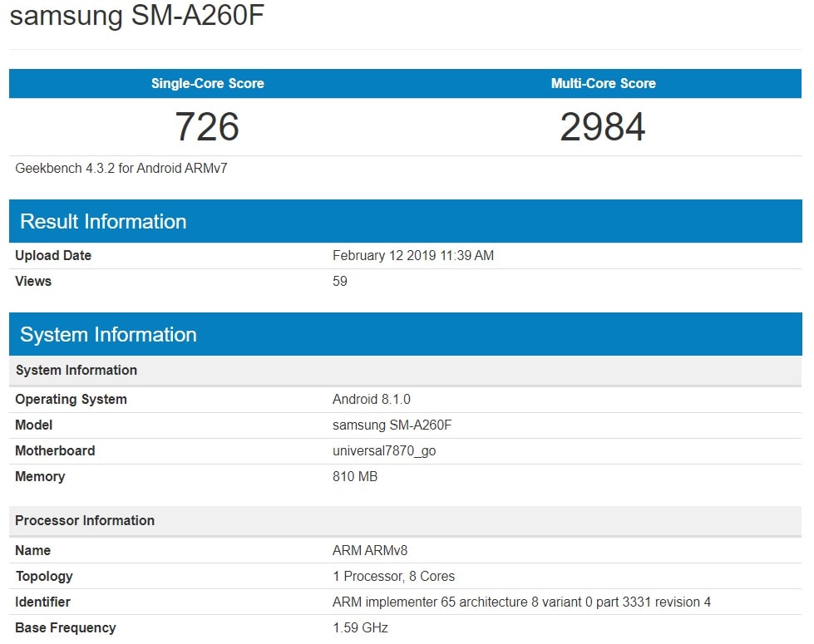Click the Identifier label
Image resolution: width=814 pixels, height=644 pixels.
click(x=42, y=602)
